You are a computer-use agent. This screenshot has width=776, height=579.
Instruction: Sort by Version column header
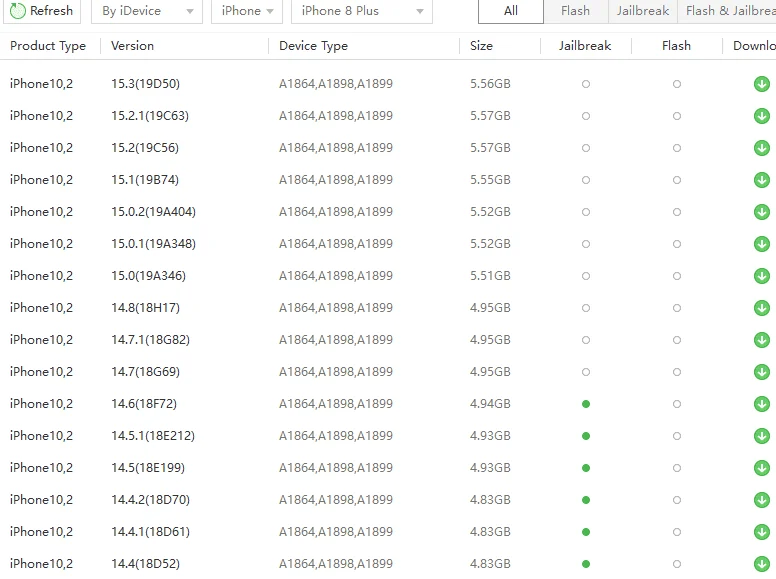point(132,46)
